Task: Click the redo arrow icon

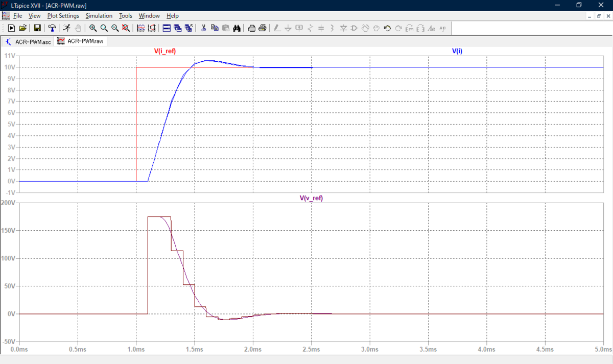Action: coord(398,28)
